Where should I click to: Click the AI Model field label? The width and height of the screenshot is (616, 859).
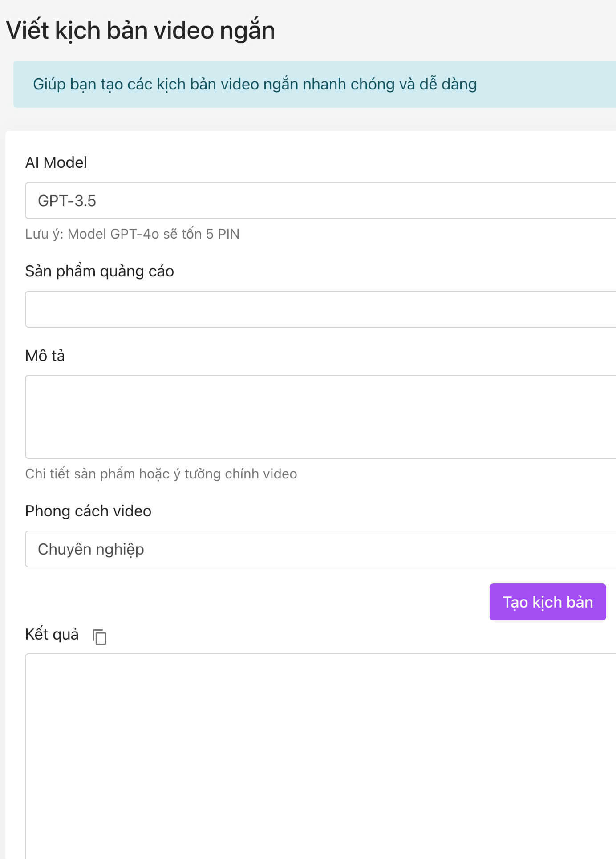pos(56,163)
